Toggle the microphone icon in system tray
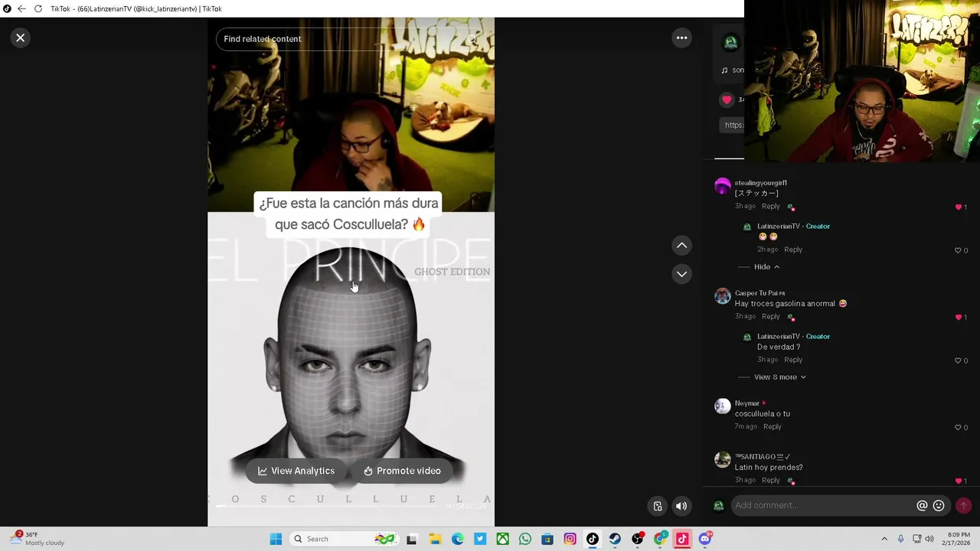980x551 pixels. coord(900,539)
